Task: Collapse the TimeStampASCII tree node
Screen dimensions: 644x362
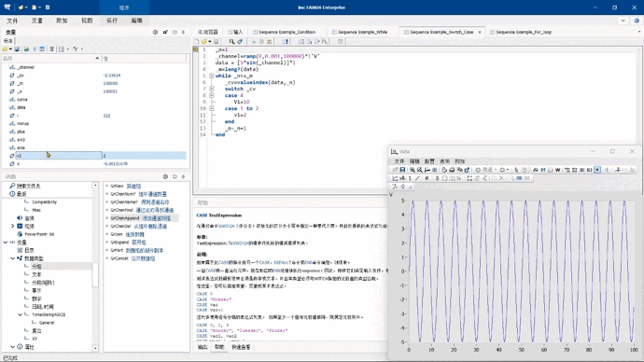Action: 21,314
